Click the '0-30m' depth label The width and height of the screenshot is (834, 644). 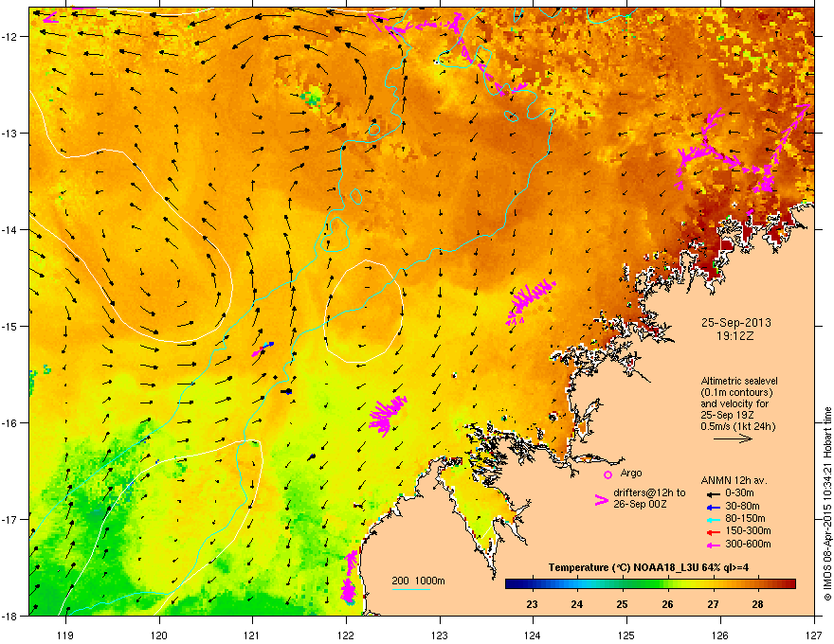coord(740,493)
